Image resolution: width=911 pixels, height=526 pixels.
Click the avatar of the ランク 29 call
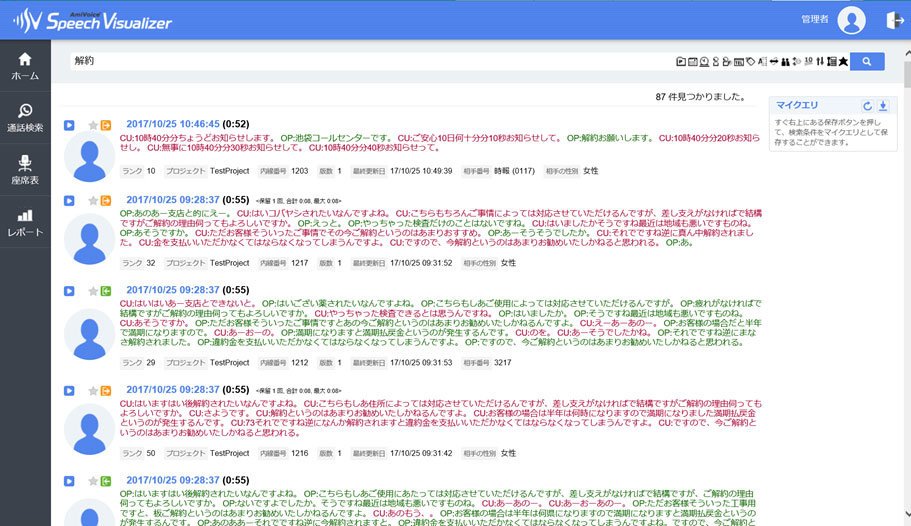[x=89, y=334]
